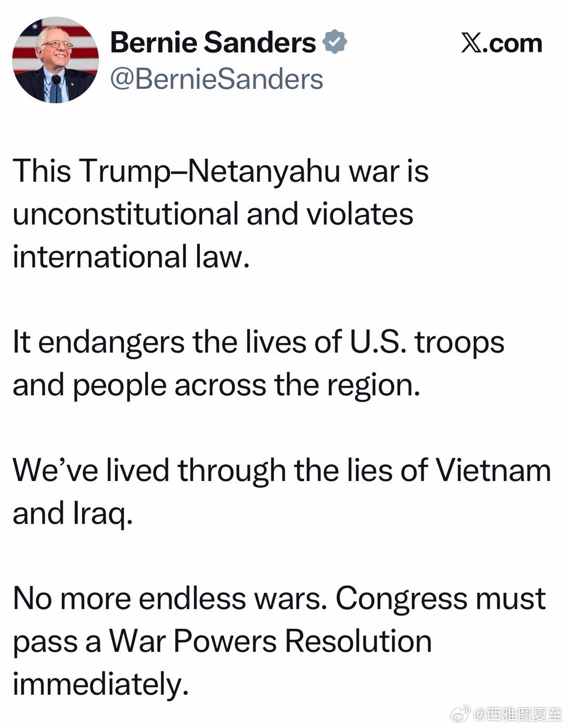Click the Bernie Sanders display name
568x728 pixels.
pyautogui.click(x=213, y=42)
